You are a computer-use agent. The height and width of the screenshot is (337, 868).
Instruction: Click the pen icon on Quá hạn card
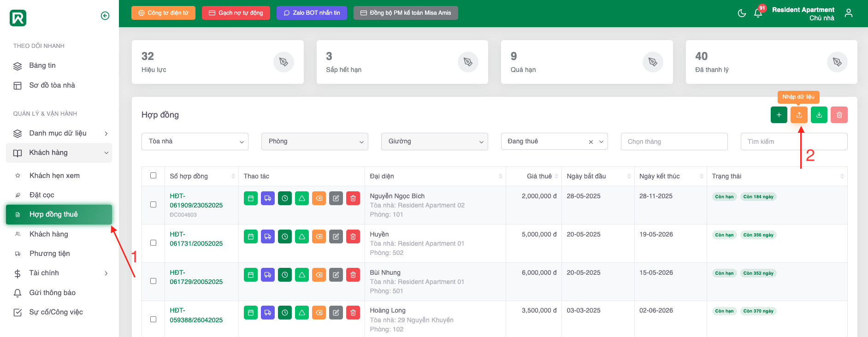click(653, 62)
